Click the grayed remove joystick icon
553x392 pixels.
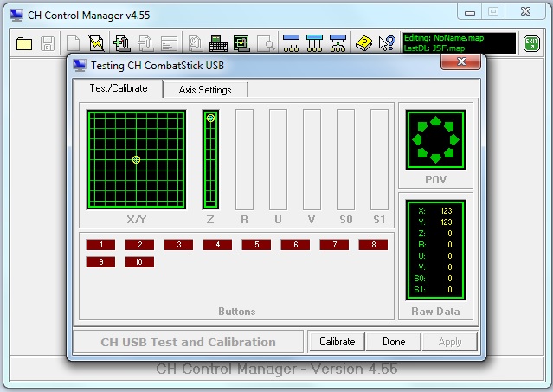coord(145,44)
